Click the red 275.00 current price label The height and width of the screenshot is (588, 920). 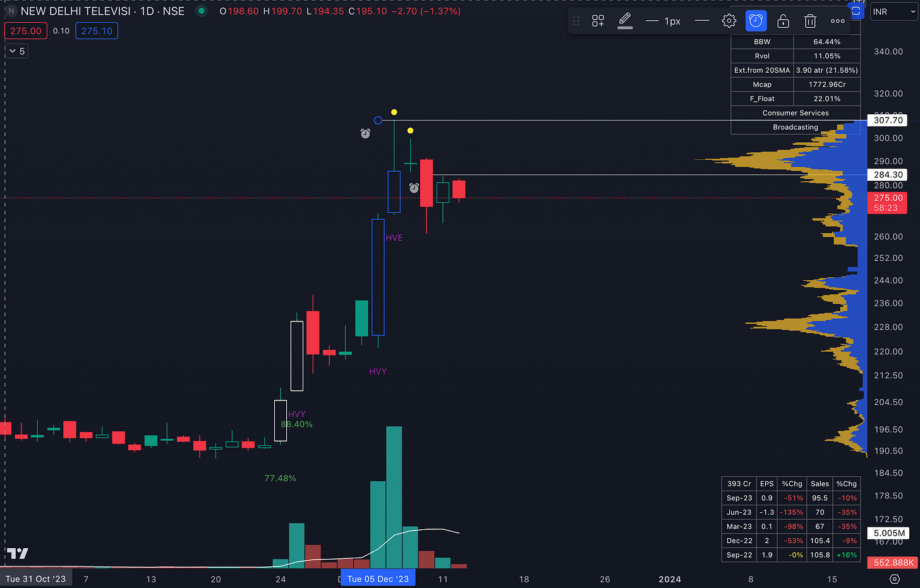(888, 202)
